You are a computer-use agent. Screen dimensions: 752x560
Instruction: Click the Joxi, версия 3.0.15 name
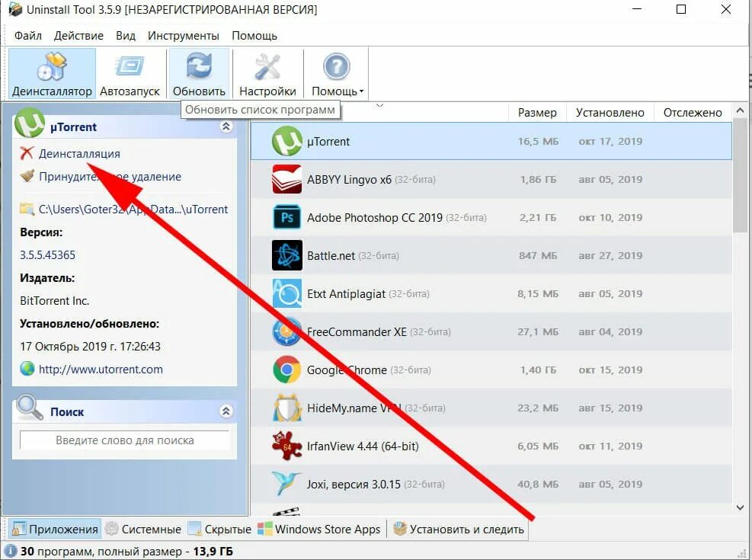coord(354,485)
